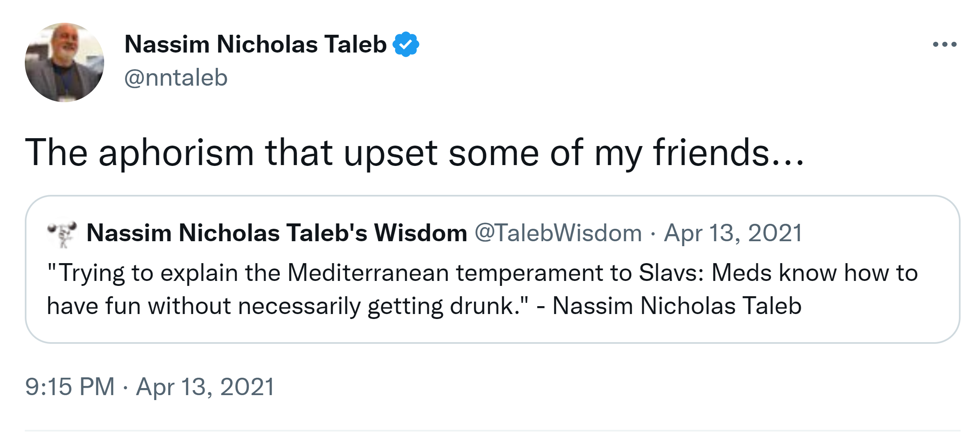Click the @nntaleb handle
Viewport: 980px width, 446px height.
[176, 78]
